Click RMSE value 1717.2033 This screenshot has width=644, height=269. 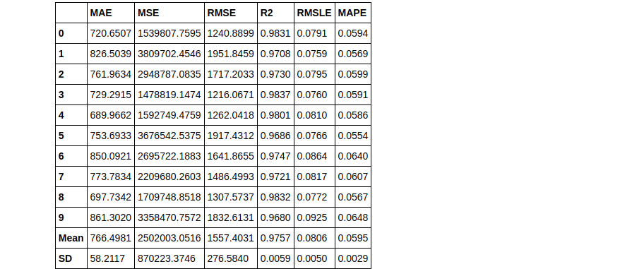tap(230, 74)
